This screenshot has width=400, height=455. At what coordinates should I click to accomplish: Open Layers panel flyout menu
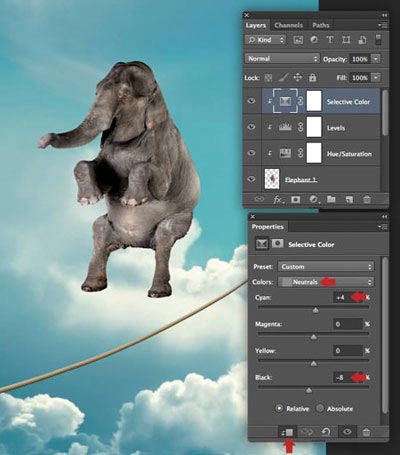[382, 25]
